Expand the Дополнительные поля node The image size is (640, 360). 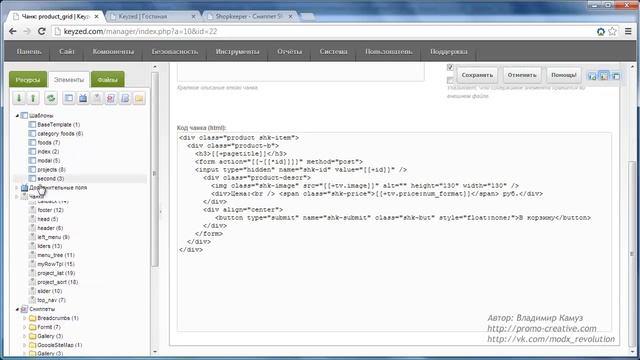(x=17, y=188)
